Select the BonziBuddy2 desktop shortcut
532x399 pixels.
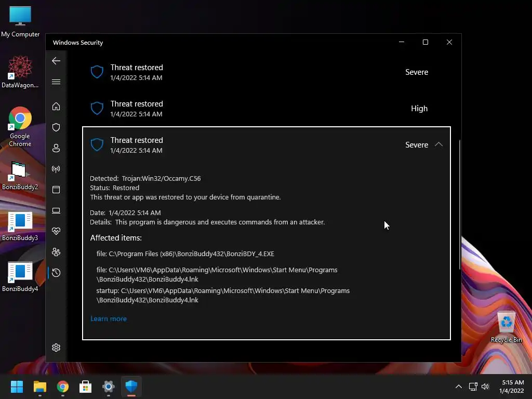tap(20, 176)
